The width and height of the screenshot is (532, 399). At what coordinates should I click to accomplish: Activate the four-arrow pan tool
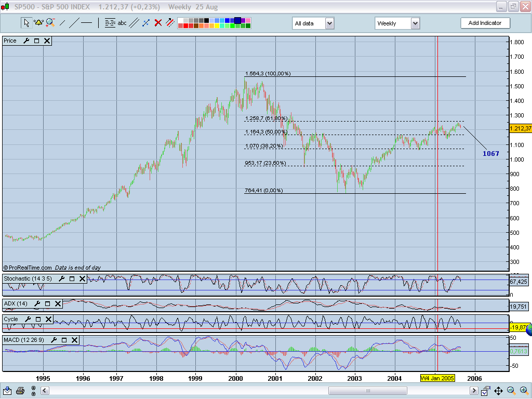(498, 391)
